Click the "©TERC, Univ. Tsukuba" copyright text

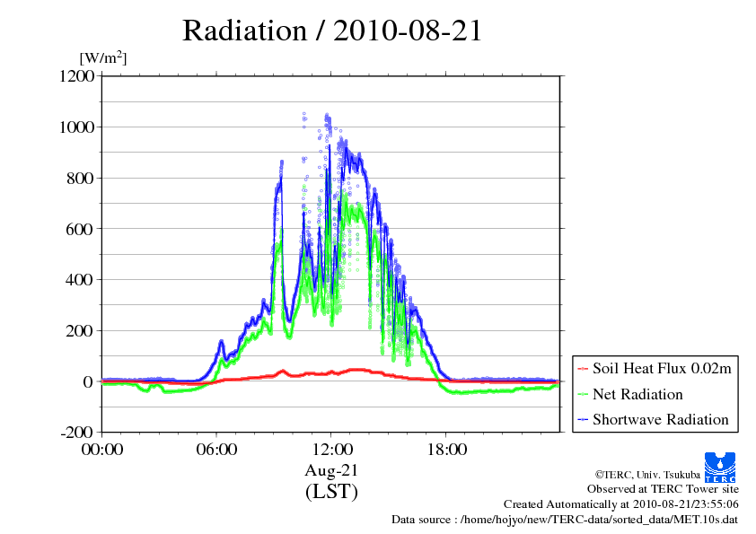coord(647,475)
